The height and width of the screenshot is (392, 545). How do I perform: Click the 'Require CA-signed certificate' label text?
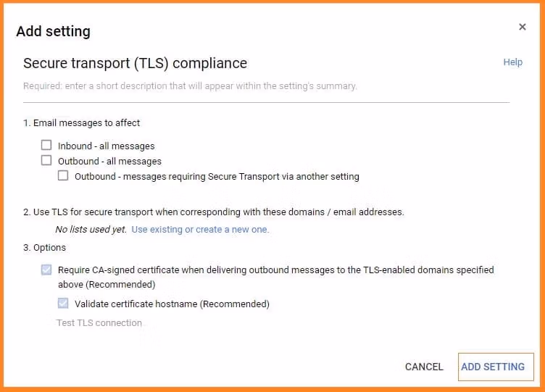click(275, 270)
